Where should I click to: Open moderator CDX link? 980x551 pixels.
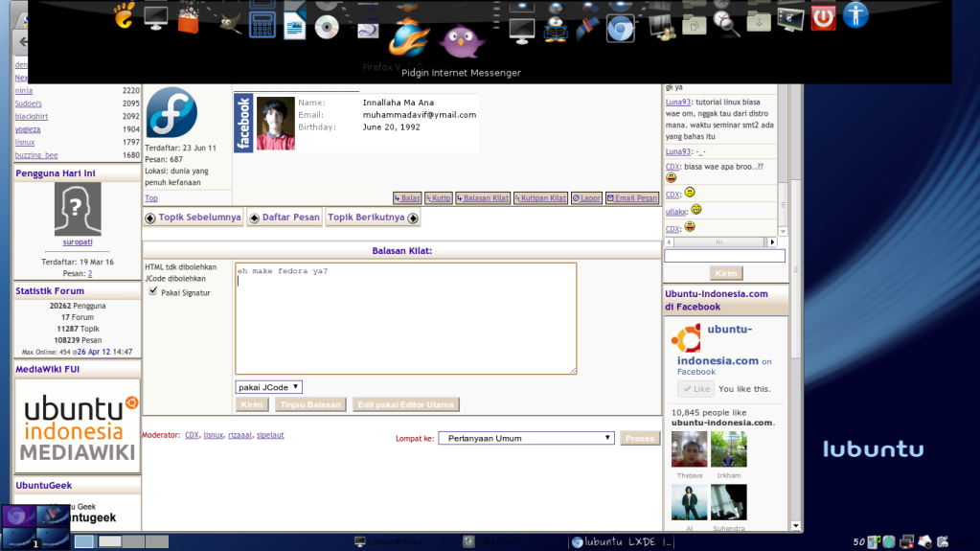pyautogui.click(x=192, y=435)
